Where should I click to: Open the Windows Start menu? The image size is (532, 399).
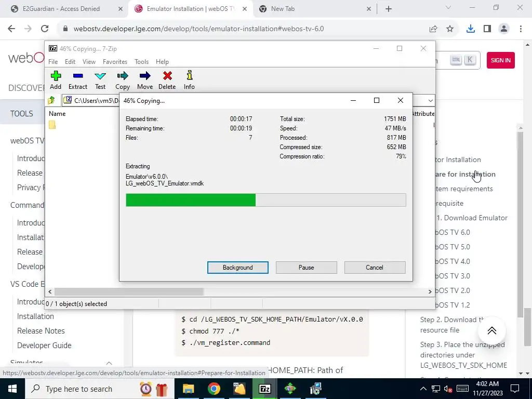[x=12, y=389]
